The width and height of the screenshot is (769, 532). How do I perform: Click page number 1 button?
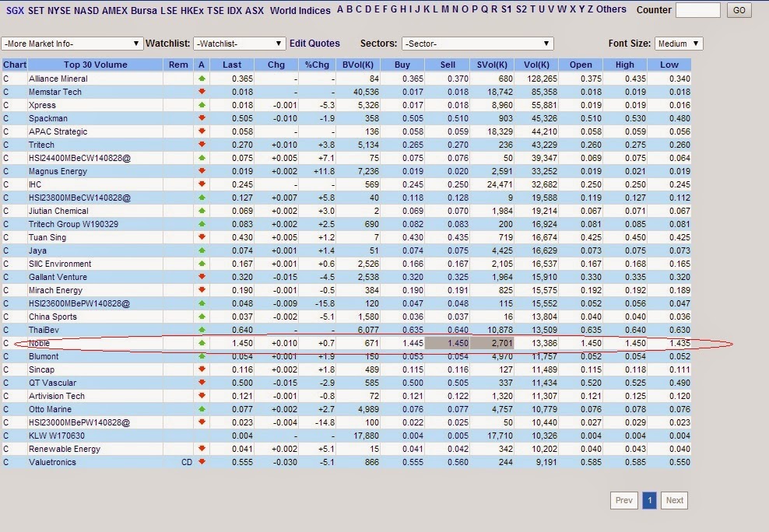(649, 500)
